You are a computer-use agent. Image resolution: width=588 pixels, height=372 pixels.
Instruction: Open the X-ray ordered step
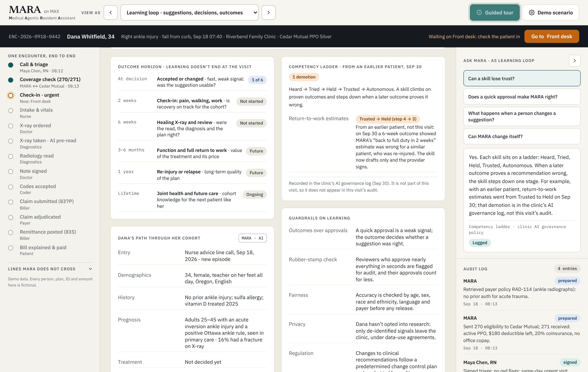click(x=50, y=128)
